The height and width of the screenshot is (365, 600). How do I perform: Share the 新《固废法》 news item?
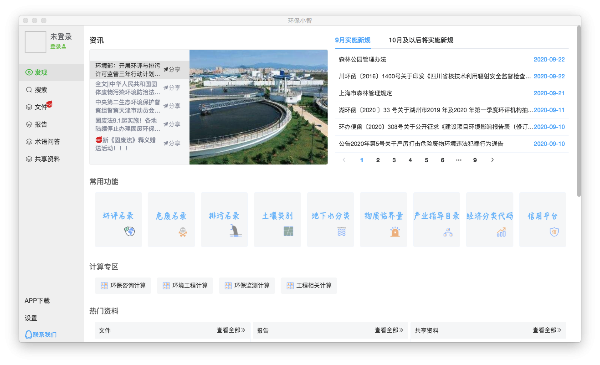[x=172, y=143]
